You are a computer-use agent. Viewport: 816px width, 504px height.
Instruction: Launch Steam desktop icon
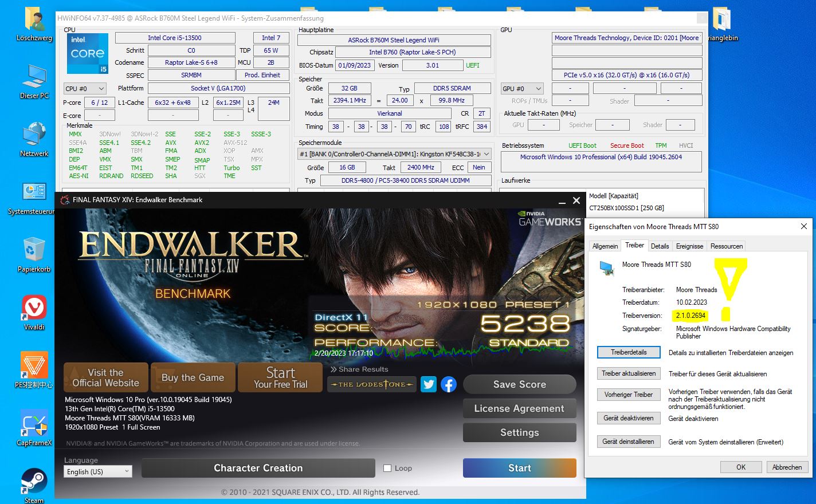coord(34,482)
